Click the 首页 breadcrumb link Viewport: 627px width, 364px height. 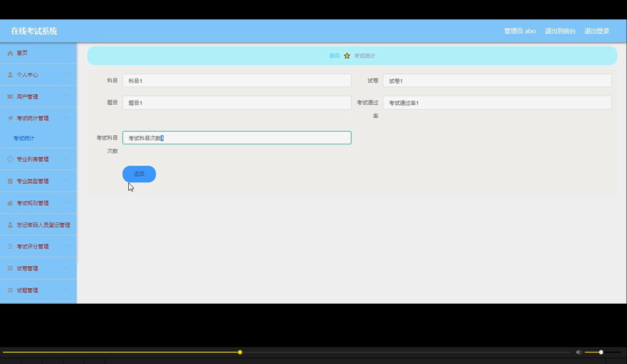335,56
